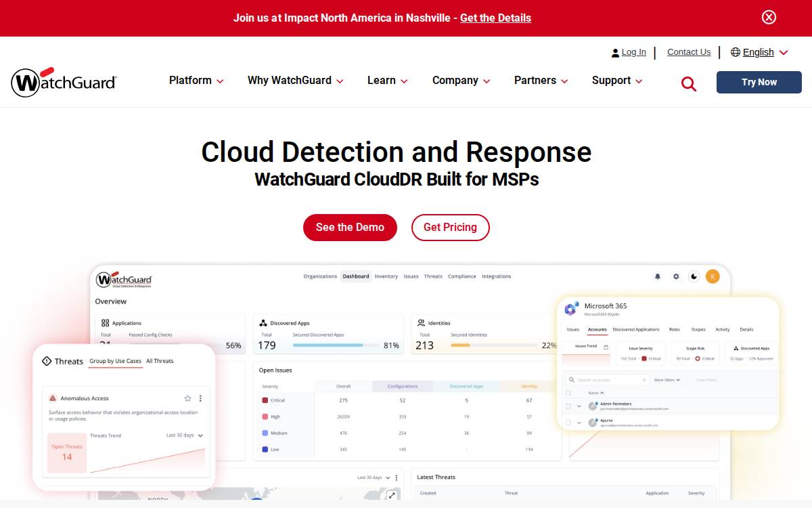
Task: Follow the Get the Details link
Action: [495, 18]
